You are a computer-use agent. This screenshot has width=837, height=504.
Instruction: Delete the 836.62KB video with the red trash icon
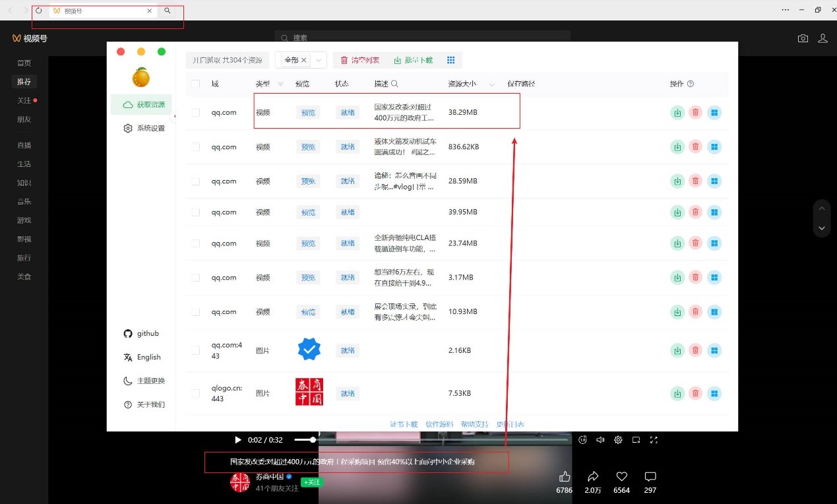[x=695, y=147]
